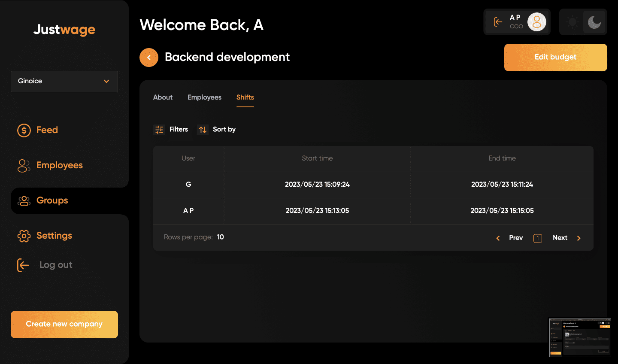
Task: Click the next page chevron
Action: (579, 238)
